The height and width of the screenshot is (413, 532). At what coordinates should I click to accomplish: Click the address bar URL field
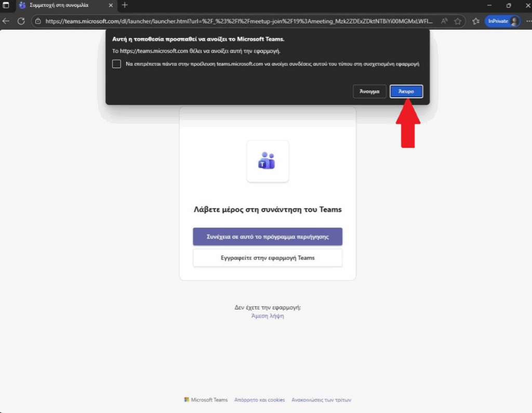point(234,21)
